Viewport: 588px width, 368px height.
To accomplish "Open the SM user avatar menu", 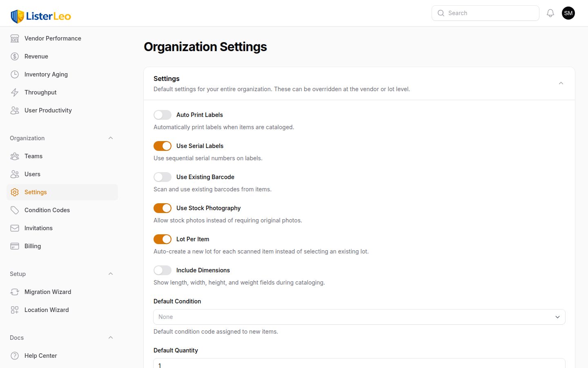I will [x=568, y=13].
